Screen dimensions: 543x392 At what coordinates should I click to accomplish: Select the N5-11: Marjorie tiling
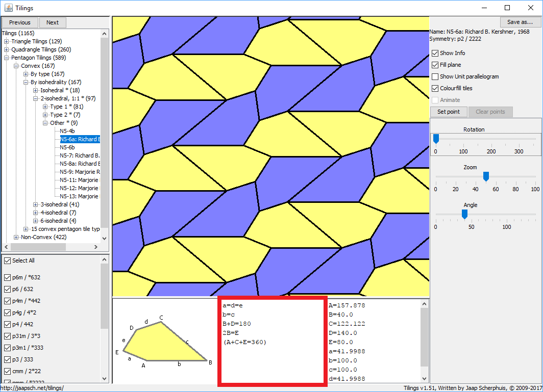80,180
